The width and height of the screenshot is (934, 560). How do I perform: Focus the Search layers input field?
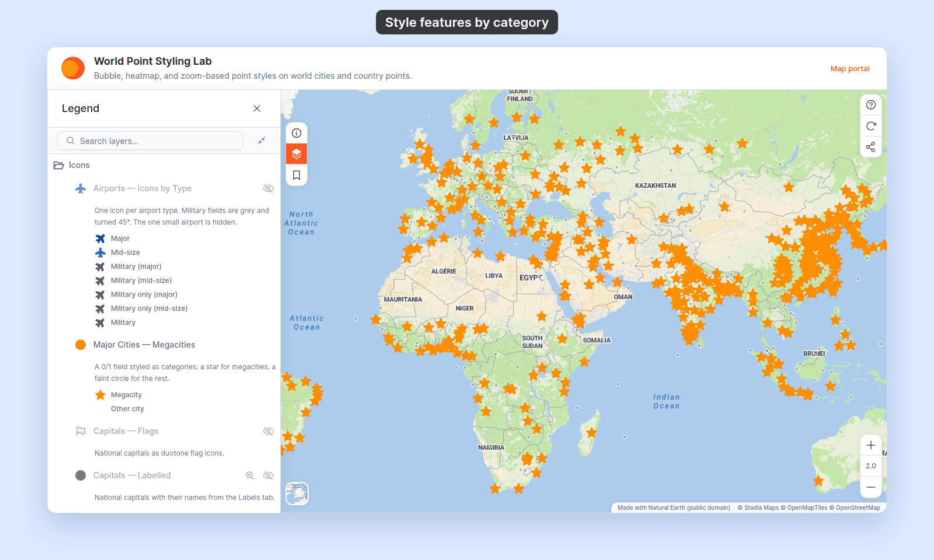150,141
